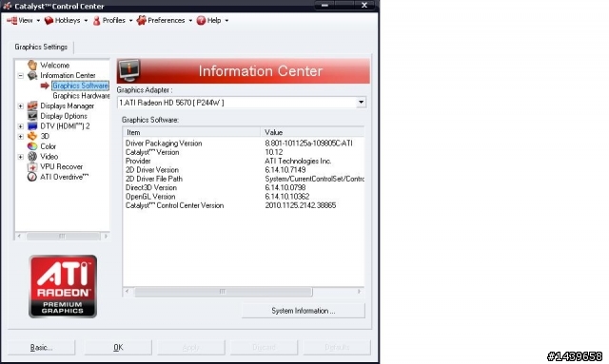The image size is (609, 364).
Task: Collapse the Information Center tree node
Action: (x=21, y=76)
